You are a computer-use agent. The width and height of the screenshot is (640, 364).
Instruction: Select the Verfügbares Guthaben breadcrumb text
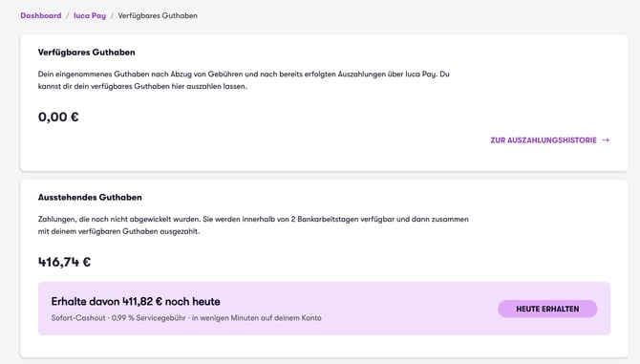[x=158, y=15]
